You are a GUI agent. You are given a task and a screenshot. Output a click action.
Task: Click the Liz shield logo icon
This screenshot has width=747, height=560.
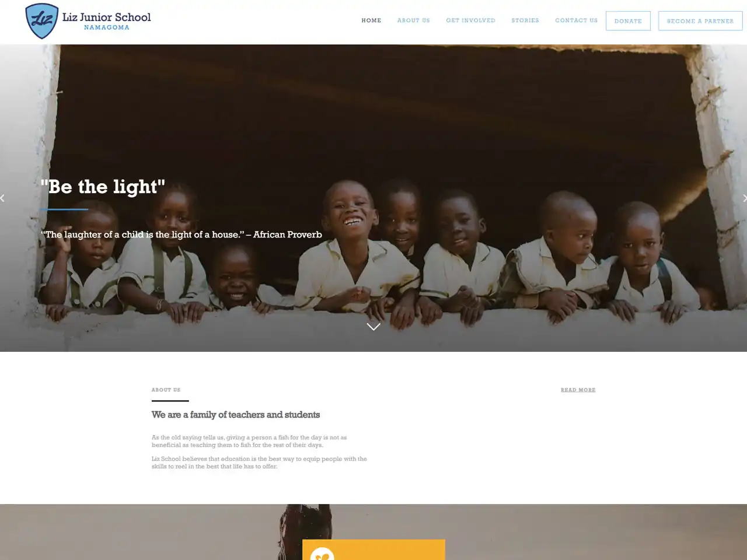tap(42, 21)
